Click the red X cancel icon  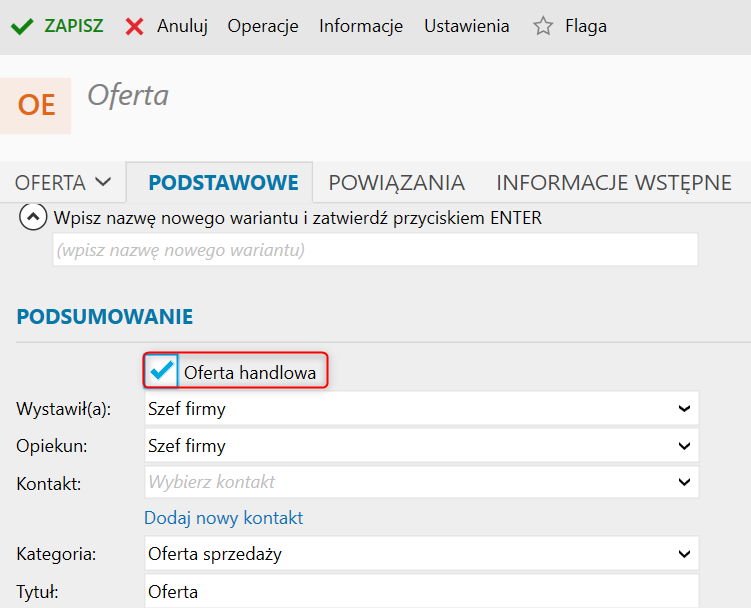coord(134,26)
